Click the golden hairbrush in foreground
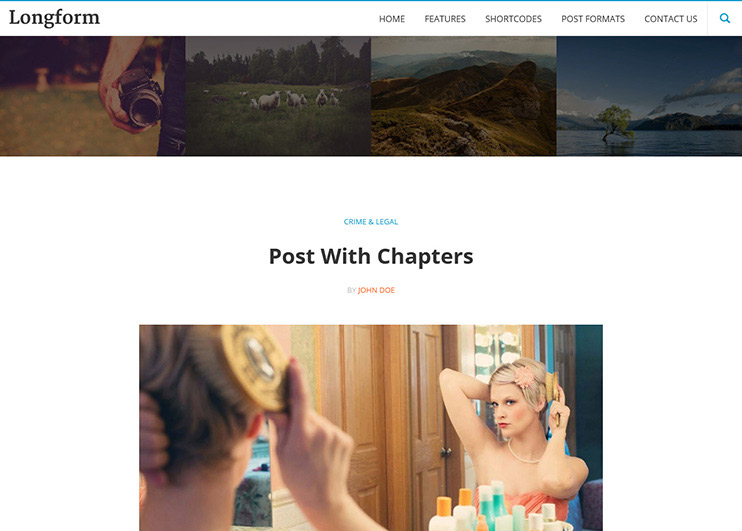The image size is (742, 531). (254, 366)
